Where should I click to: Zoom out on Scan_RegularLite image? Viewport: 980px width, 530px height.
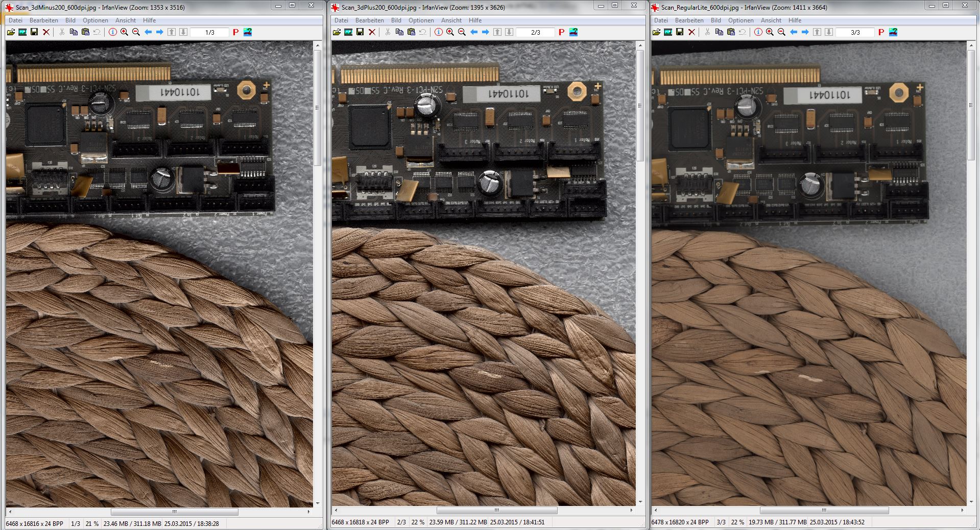(x=781, y=32)
